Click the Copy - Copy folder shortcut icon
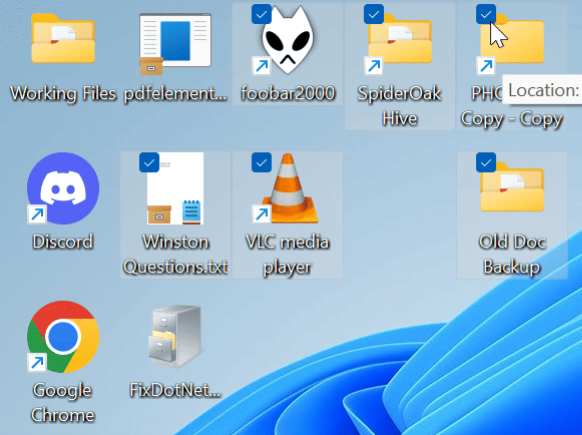 point(512,39)
